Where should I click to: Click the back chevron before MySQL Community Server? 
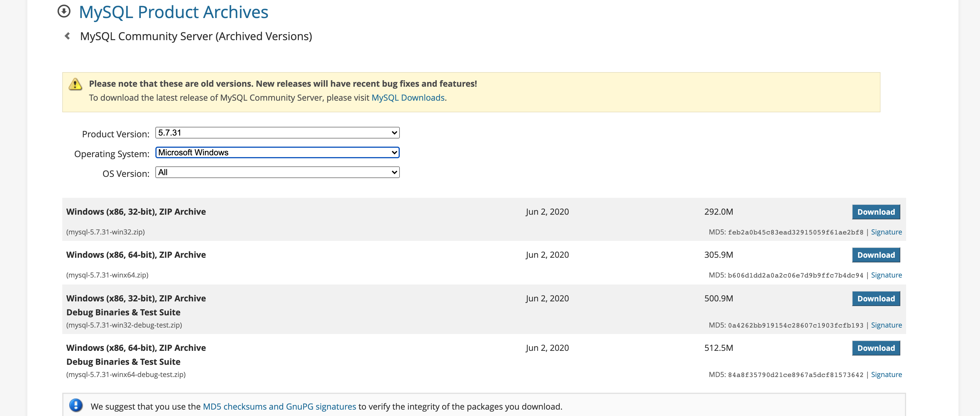tap(67, 36)
